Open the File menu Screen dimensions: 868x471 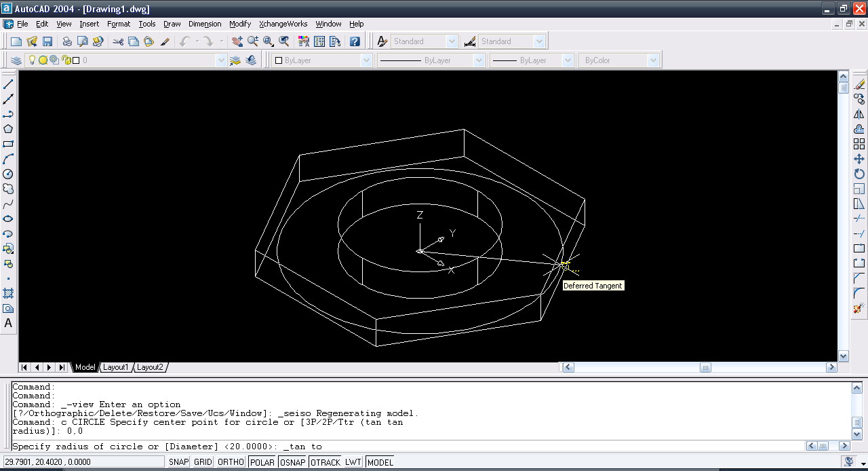[x=22, y=24]
